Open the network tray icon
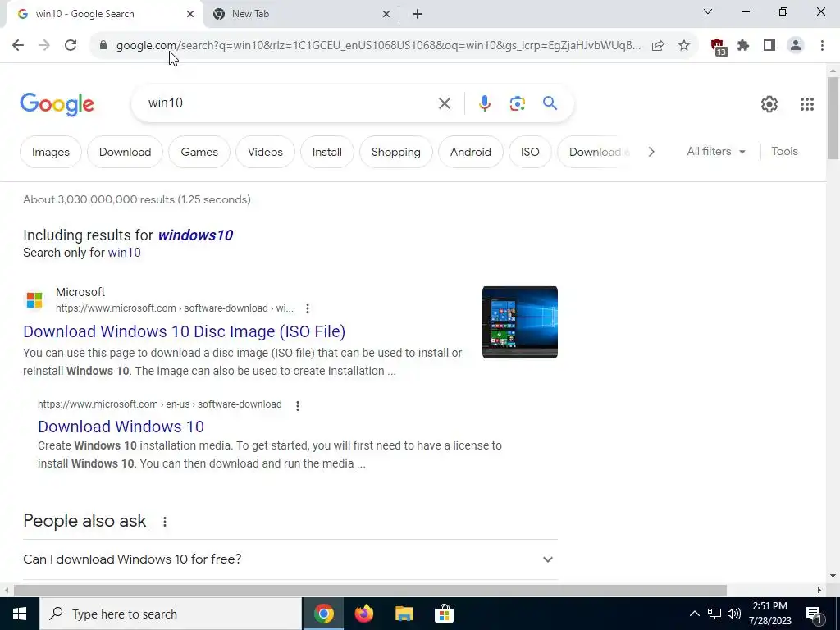 [x=714, y=614]
